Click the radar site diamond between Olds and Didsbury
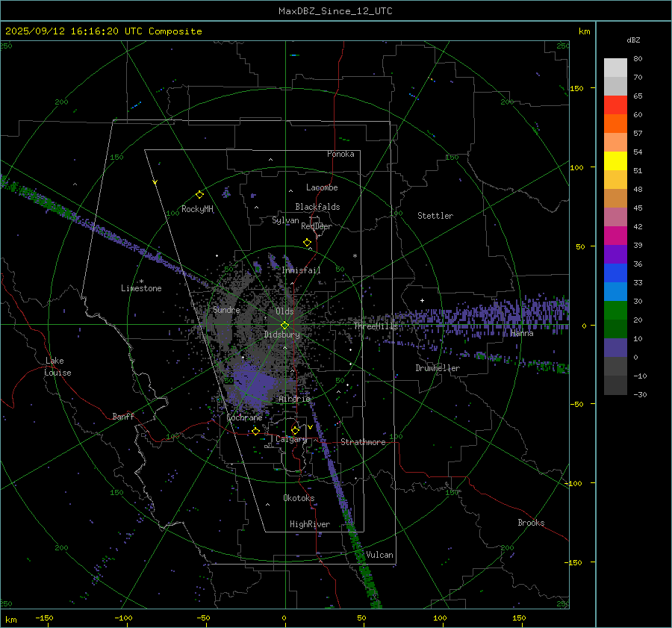 point(285,326)
